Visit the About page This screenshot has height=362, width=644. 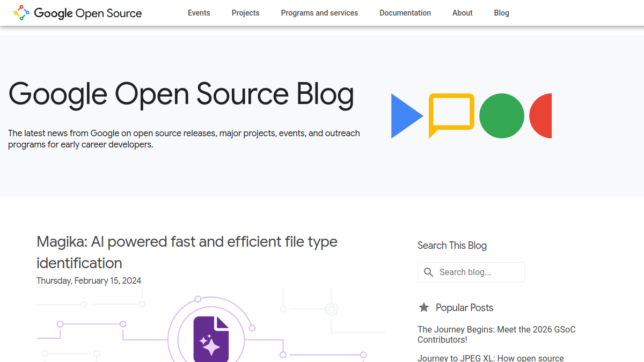[x=463, y=13]
